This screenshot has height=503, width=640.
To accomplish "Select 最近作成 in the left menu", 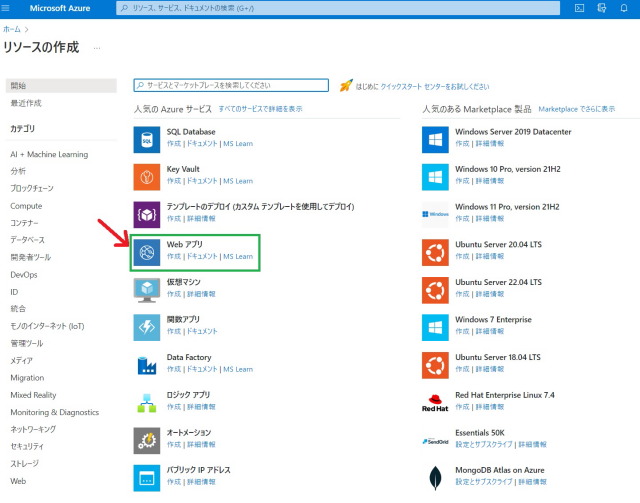I will [26, 103].
